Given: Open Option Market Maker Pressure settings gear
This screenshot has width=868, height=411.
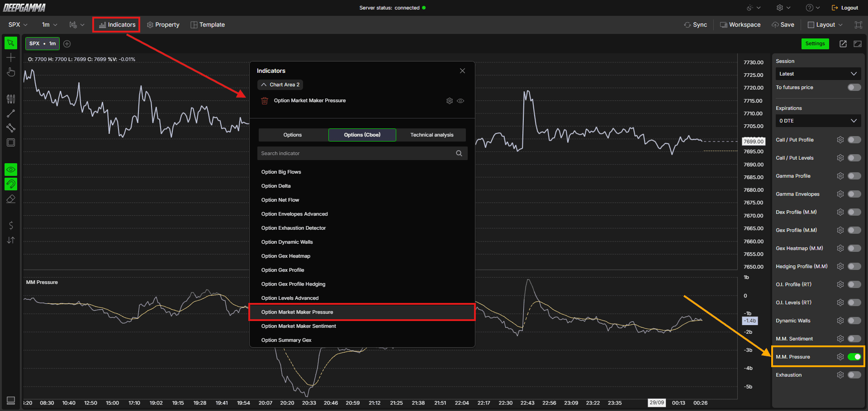Looking at the screenshot, I should click(x=450, y=101).
